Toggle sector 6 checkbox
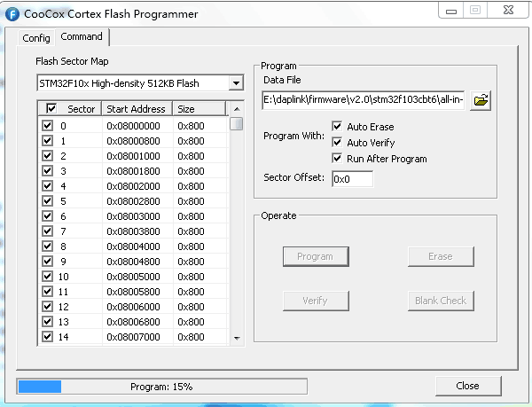This screenshot has height=407, width=532. click(x=48, y=216)
